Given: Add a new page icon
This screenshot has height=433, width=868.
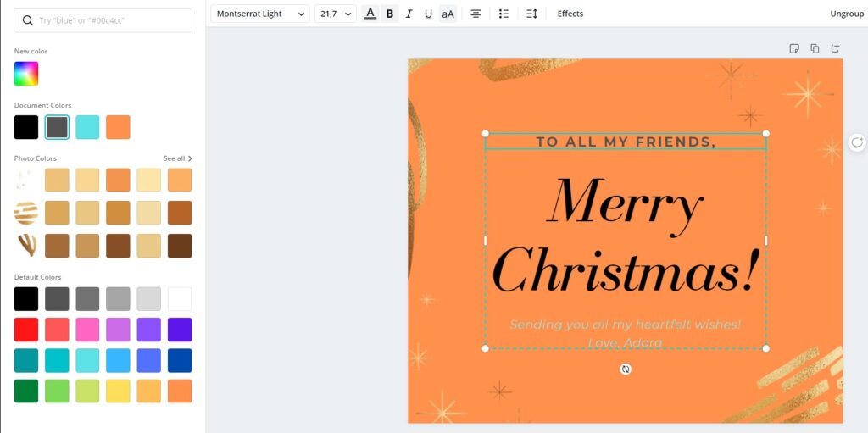Looking at the screenshot, I should coord(835,49).
